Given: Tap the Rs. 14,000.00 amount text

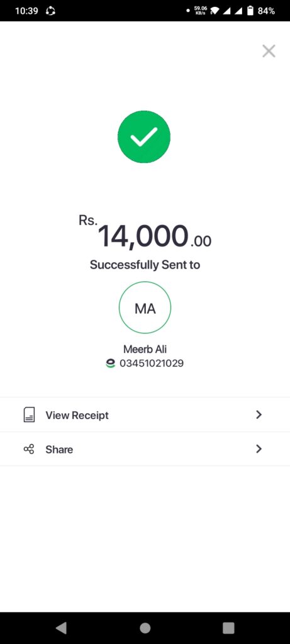Looking at the screenshot, I should point(145,233).
